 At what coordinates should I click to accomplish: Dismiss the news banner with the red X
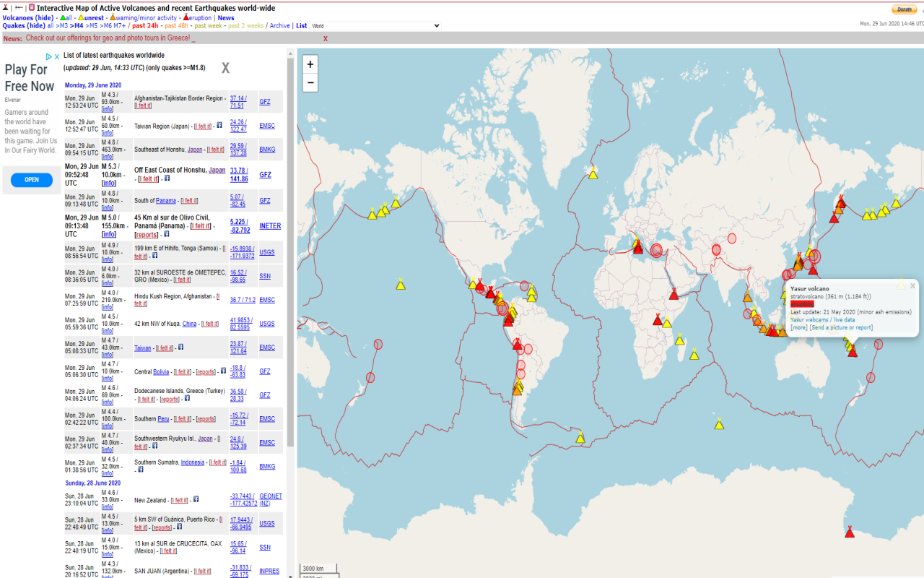[x=326, y=38]
